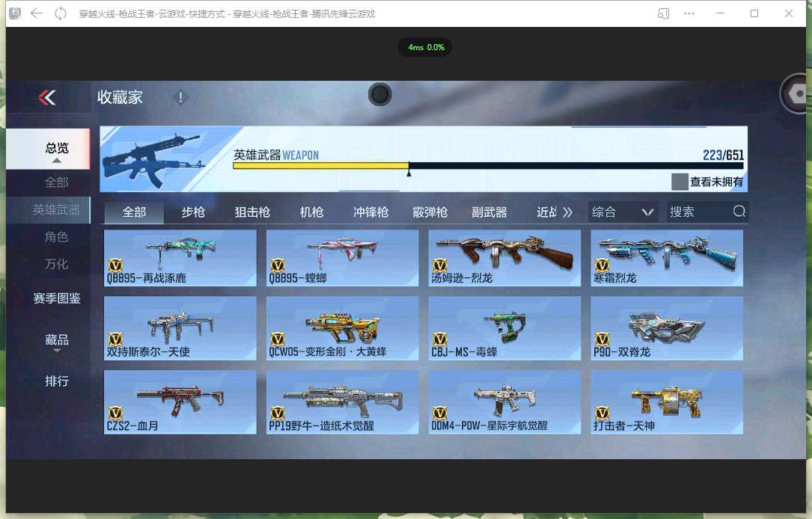Open the CZS2-血月 weapon card
The height and width of the screenshot is (519, 812).
click(180, 402)
